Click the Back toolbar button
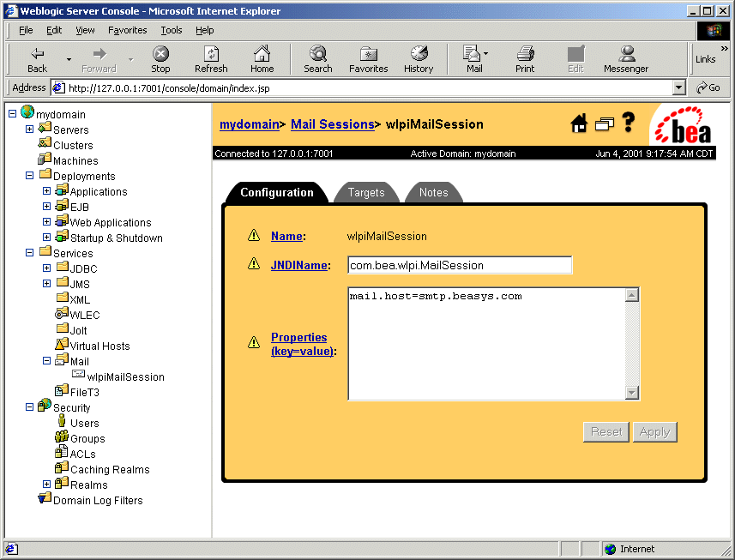The width and height of the screenshot is (735, 560). (37, 60)
